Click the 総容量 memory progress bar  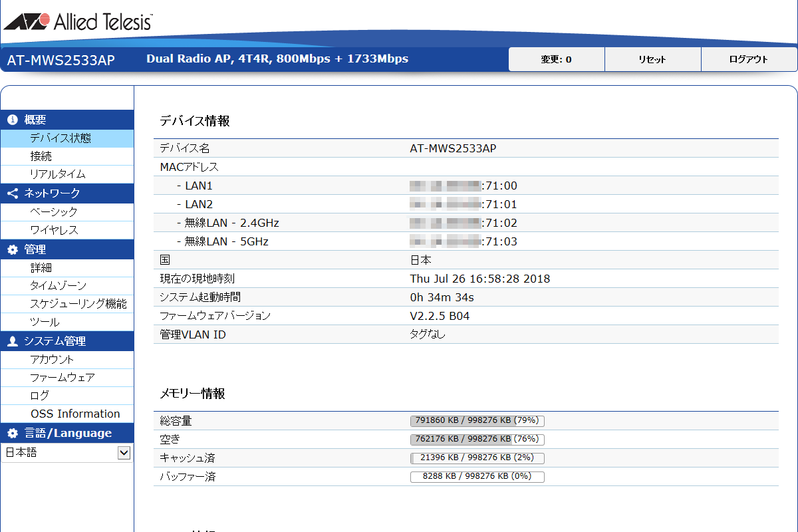[x=477, y=421]
